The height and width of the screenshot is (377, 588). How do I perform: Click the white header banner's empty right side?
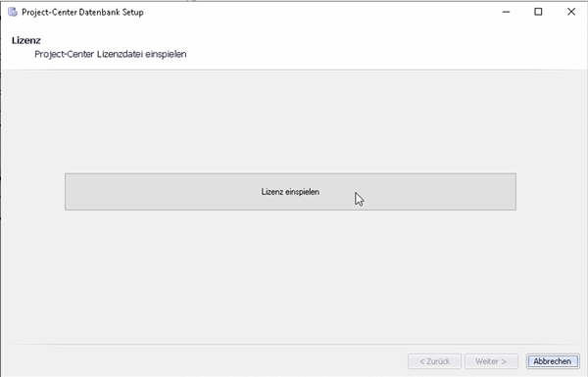click(413, 45)
